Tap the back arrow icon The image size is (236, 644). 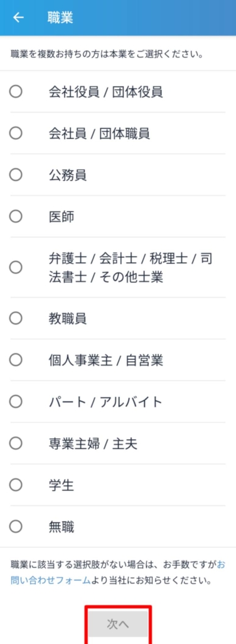pos(18,18)
